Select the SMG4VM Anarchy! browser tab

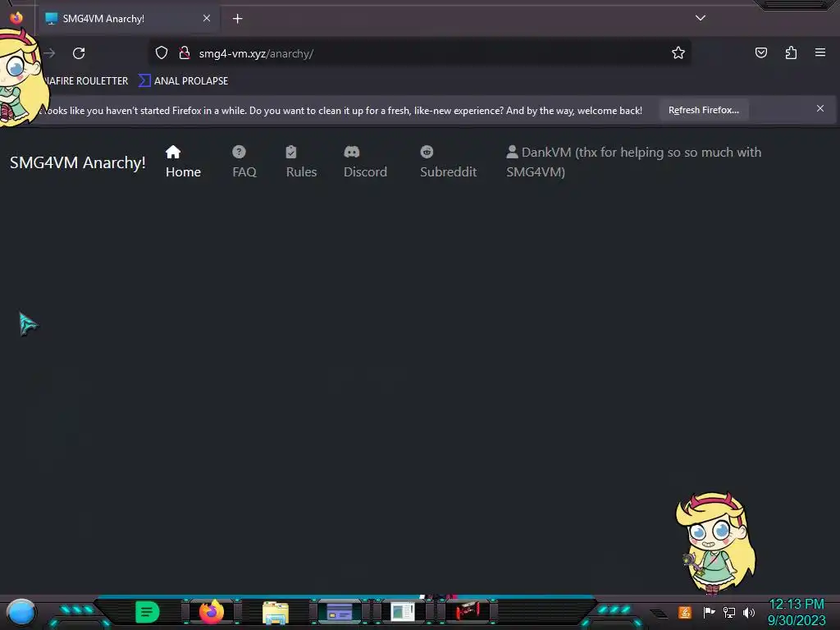tap(129, 19)
